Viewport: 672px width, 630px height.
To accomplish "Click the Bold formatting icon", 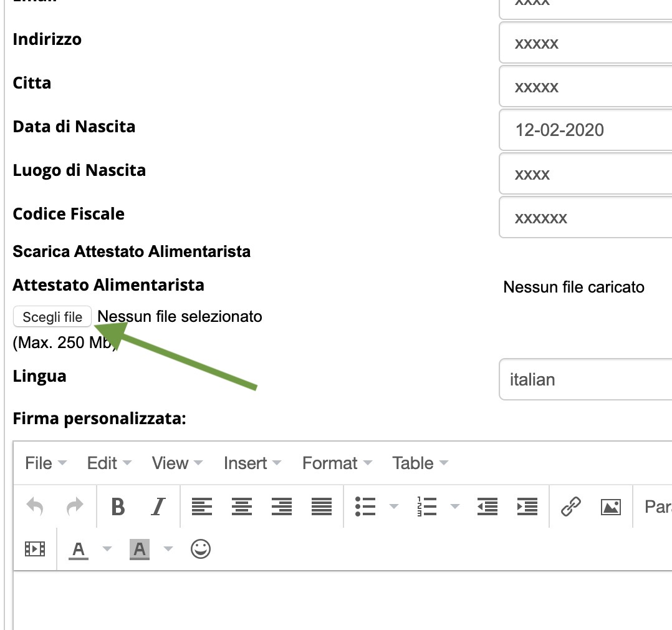I will point(118,506).
